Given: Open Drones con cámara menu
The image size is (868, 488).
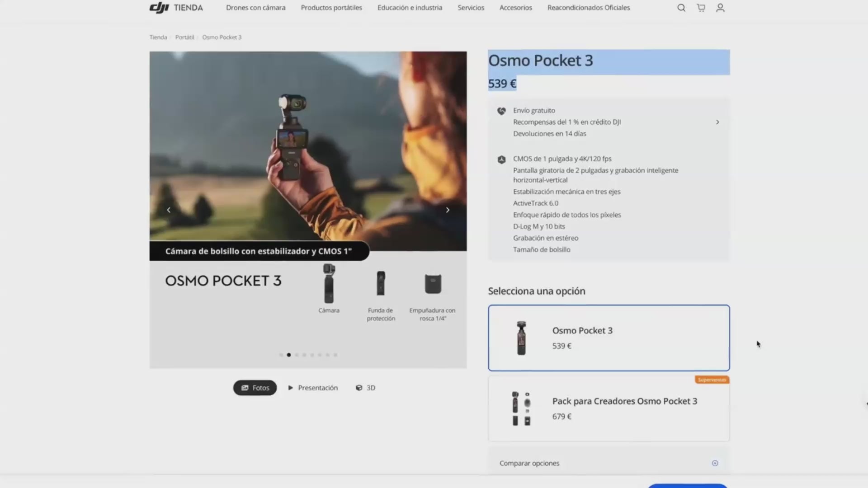Looking at the screenshot, I should pos(256,8).
